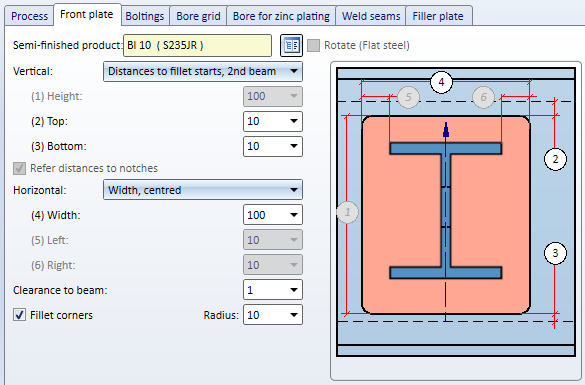The width and height of the screenshot is (585, 385).
Task: Switch to the Boltings tab
Action: [x=145, y=16]
